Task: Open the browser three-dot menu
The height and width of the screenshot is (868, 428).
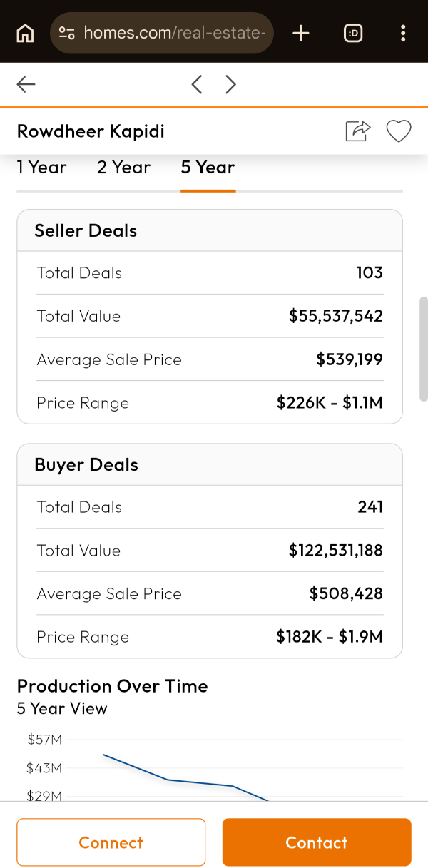Action: coord(403,33)
